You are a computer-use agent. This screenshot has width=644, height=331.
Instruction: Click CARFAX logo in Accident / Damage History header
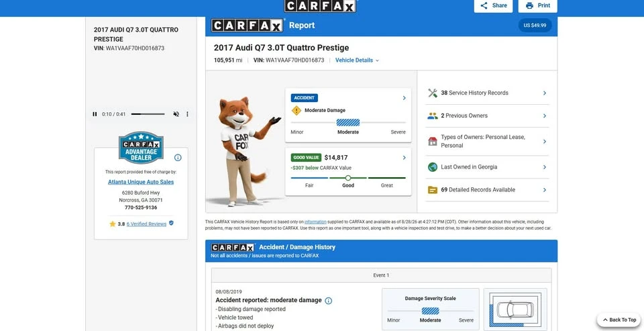pos(233,248)
